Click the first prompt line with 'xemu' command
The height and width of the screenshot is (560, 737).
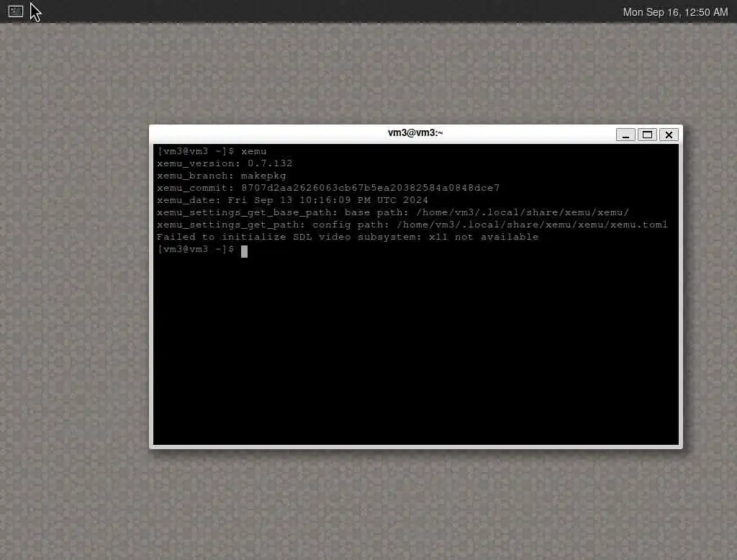212,151
